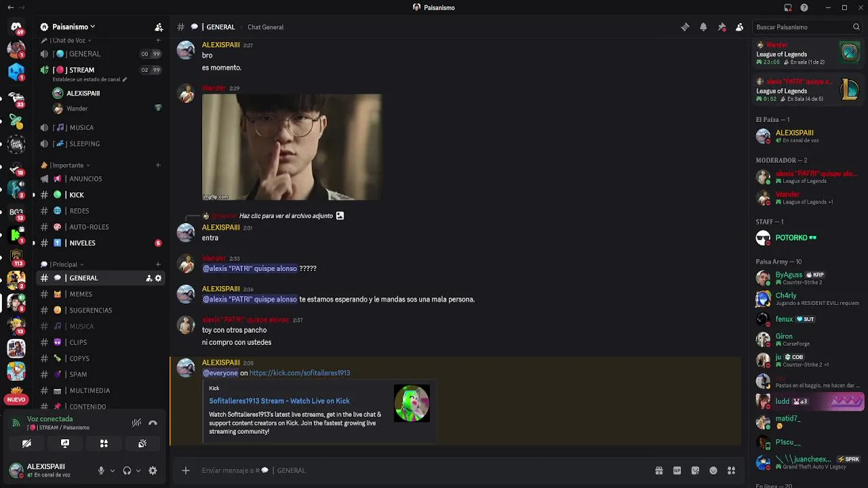Toggle the member list icon

pyautogui.click(x=740, y=27)
